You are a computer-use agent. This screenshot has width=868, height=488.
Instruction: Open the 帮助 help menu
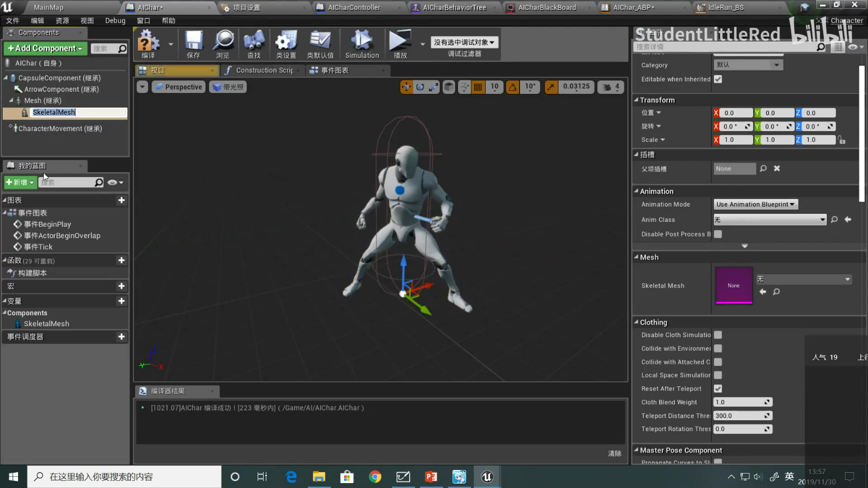tap(168, 21)
